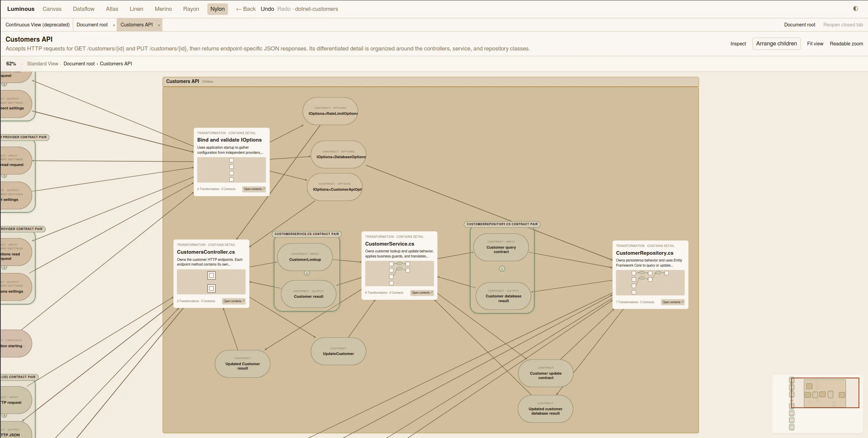868x438 pixels.
Task: Select Readable zoom option
Action: [846, 44]
